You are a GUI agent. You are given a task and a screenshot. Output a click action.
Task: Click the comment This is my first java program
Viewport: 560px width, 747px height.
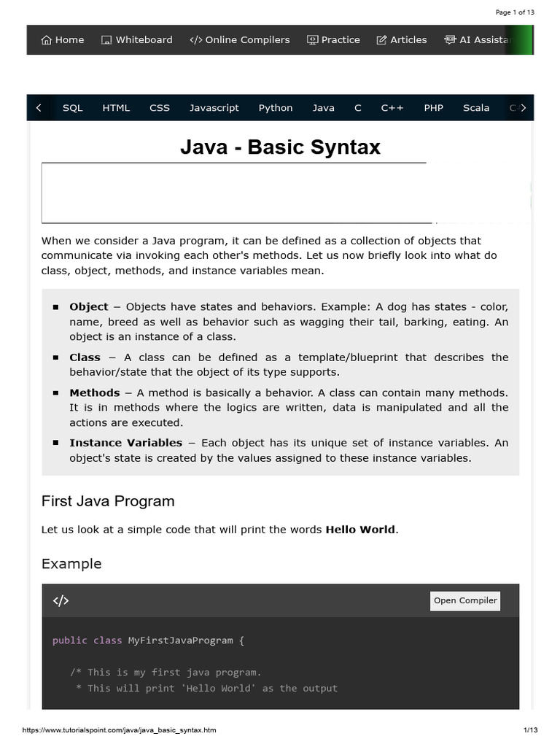[x=166, y=673]
